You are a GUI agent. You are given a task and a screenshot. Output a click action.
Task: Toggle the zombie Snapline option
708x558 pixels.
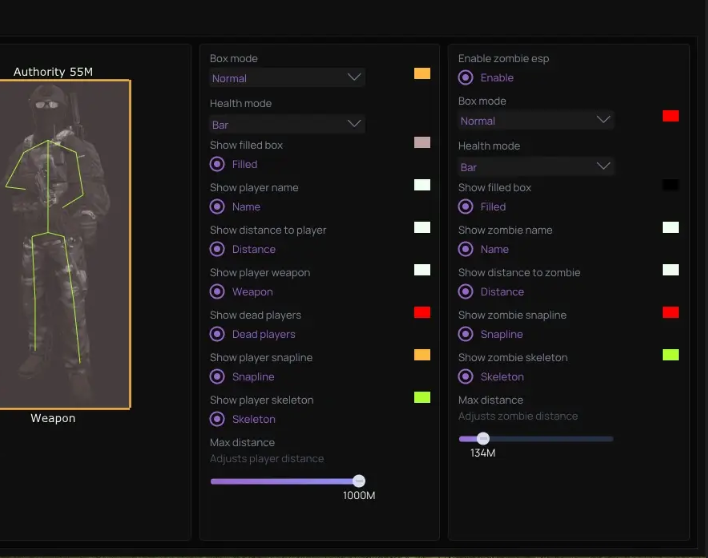(466, 334)
